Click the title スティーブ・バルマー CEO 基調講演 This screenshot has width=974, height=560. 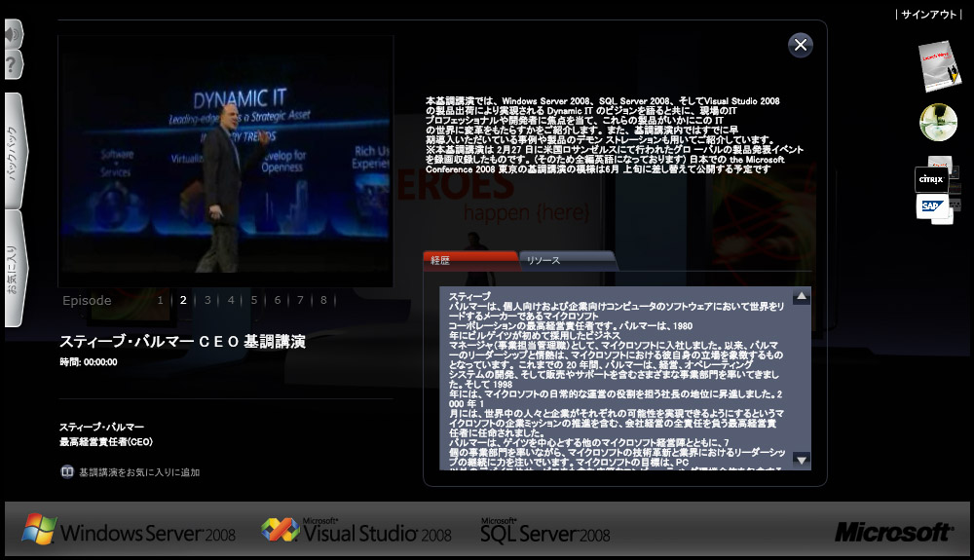tap(183, 342)
